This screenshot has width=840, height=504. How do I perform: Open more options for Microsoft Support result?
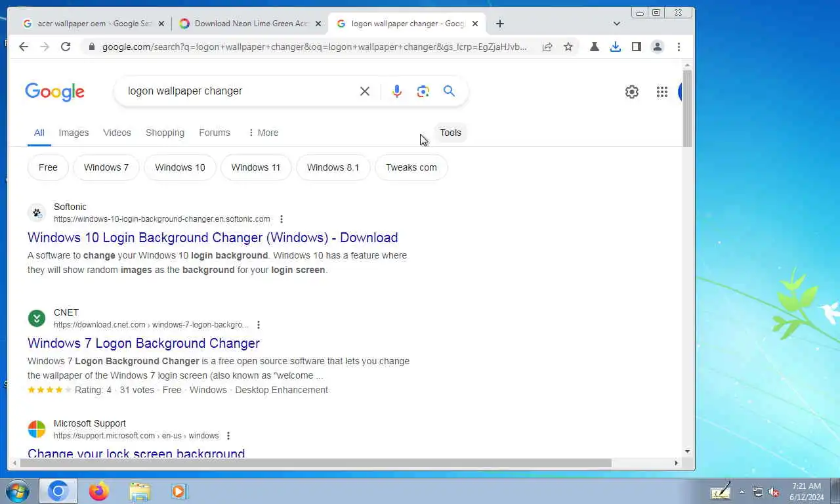point(228,436)
